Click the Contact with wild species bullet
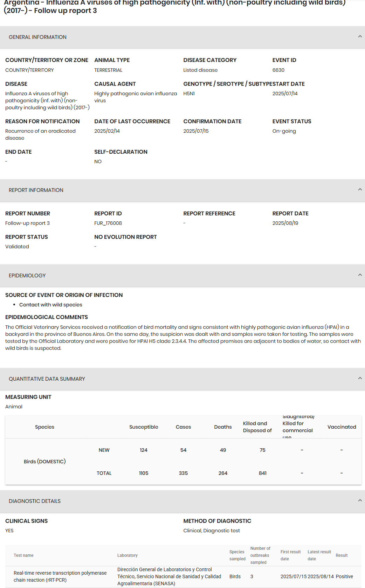Viewport: 365px width, 588px height. click(x=51, y=305)
